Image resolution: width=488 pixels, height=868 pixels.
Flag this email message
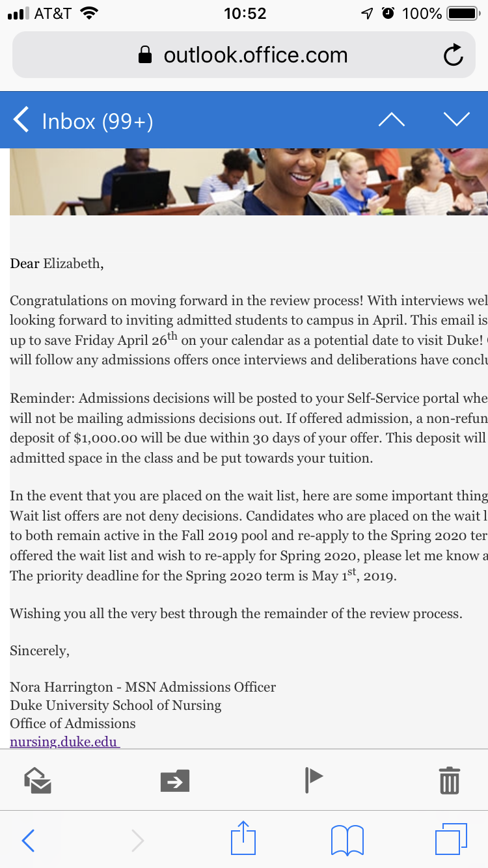click(314, 780)
